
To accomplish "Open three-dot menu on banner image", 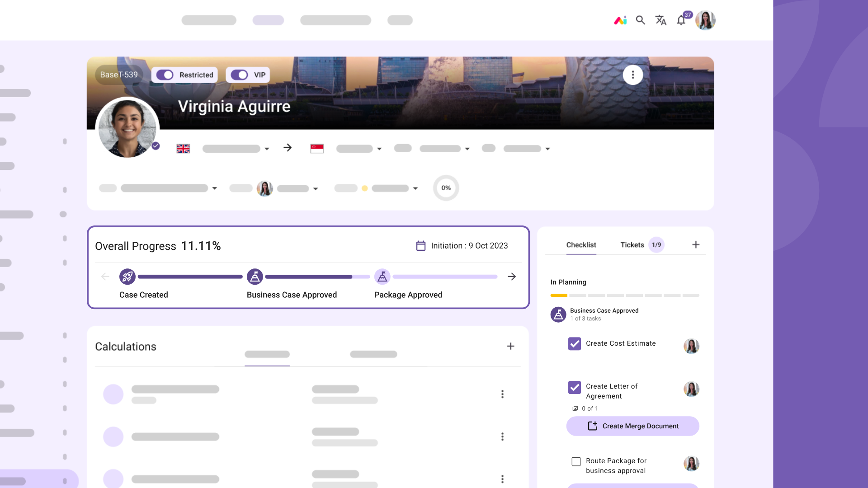I will [632, 75].
